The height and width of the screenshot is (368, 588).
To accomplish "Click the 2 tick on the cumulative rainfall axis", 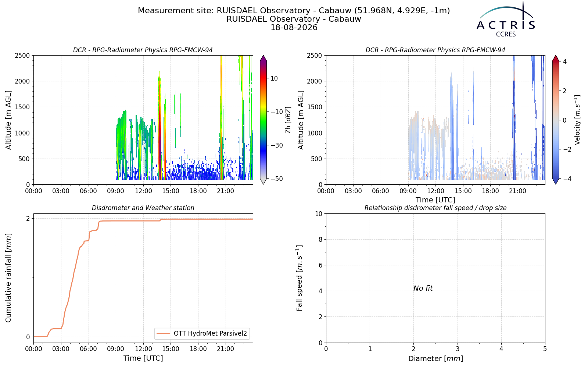I will [28, 219].
